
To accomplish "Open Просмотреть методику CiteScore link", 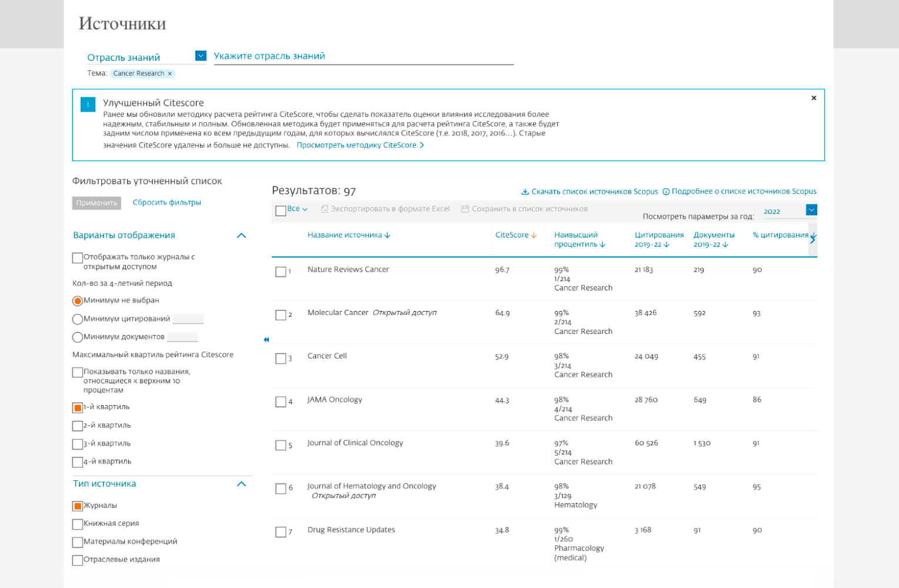I will pos(360,145).
